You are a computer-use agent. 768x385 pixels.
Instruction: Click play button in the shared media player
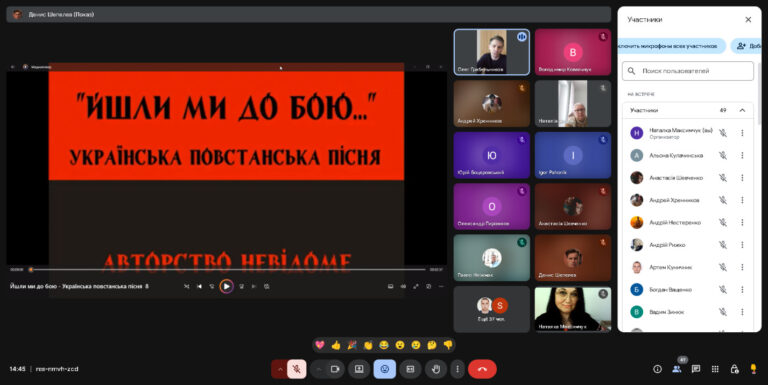[x=226, y=286]
